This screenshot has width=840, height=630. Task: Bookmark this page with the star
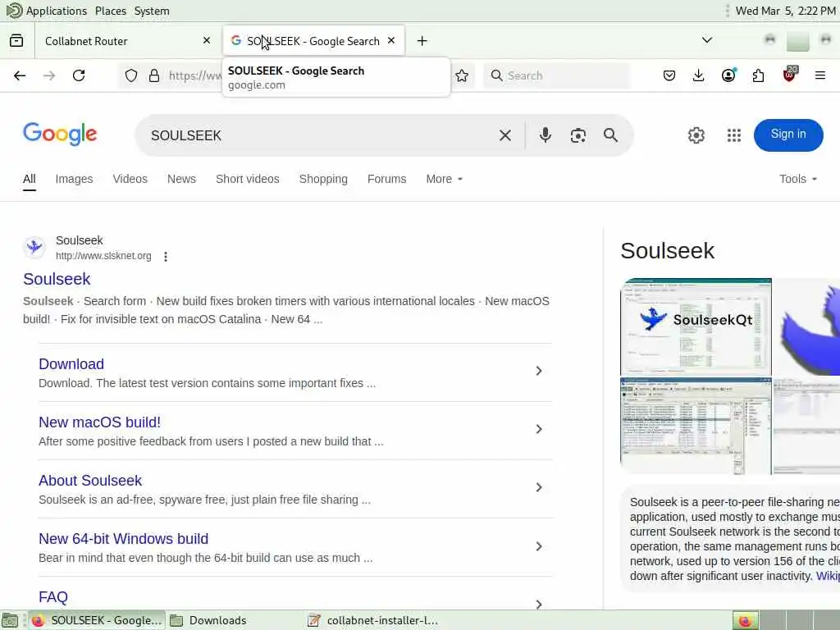coord(462,75)
